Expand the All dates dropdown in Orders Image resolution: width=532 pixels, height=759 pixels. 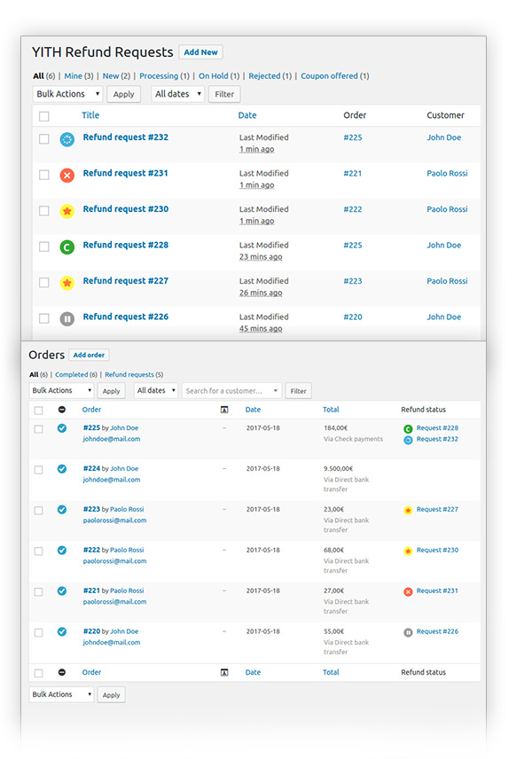[x=156, y=391]
